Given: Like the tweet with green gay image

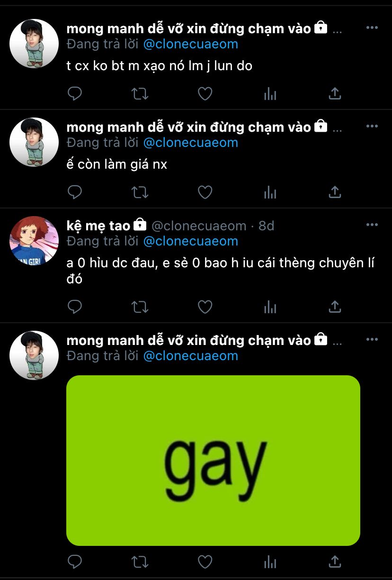Looking at the screenshot, I should click(x=205, y=562).
